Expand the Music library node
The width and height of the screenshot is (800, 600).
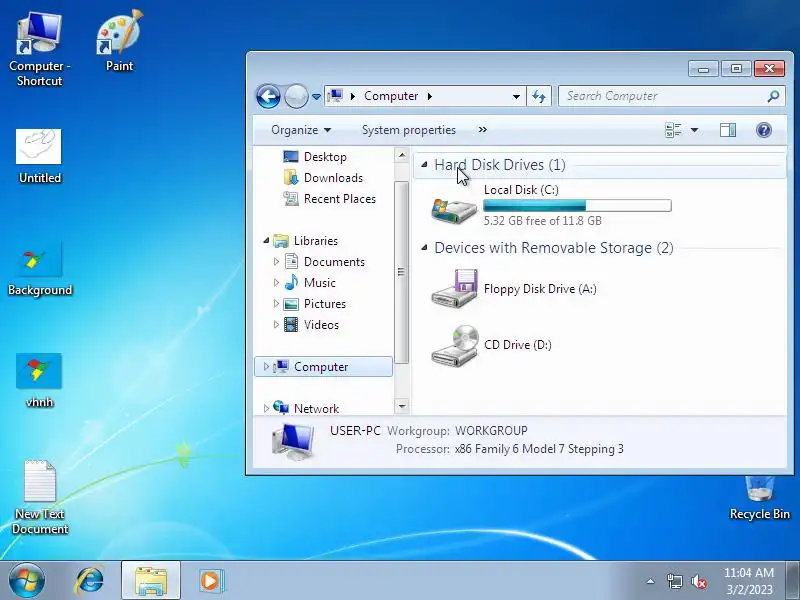click(x=276, y=283)
